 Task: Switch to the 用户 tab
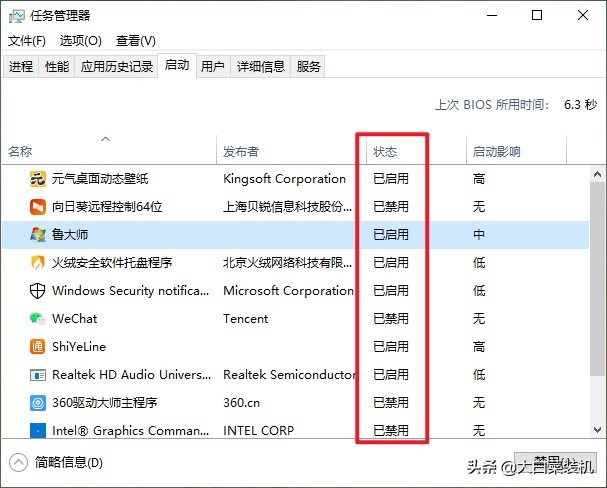tap(213, 67)
